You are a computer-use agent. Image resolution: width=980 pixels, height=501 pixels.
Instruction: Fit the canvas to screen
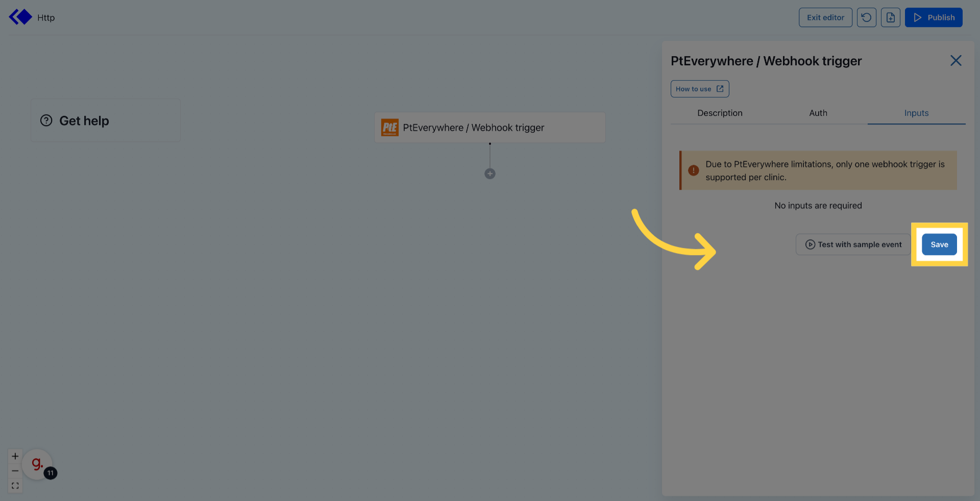(15, 486)
